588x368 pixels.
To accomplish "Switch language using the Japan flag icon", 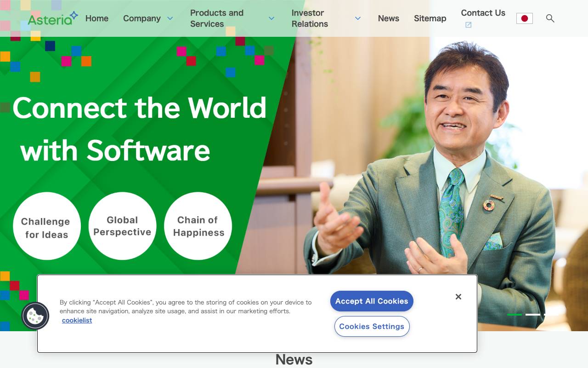I will 524,18.
